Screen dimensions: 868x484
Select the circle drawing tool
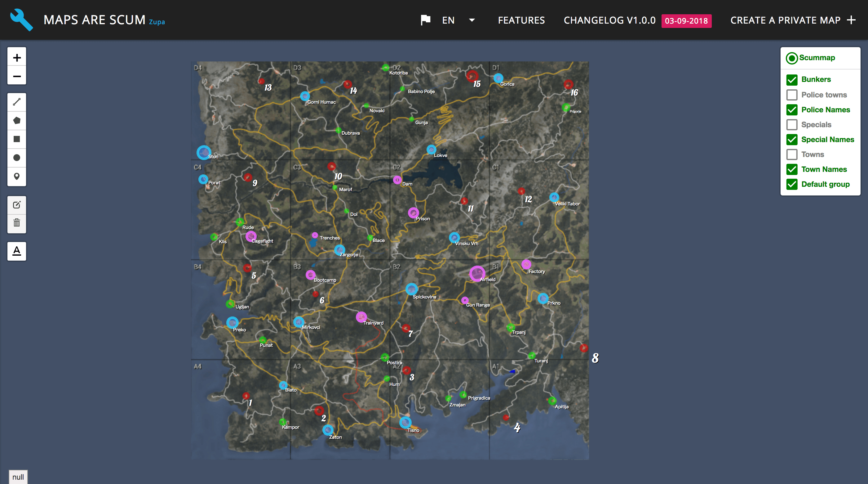(16, 158)
